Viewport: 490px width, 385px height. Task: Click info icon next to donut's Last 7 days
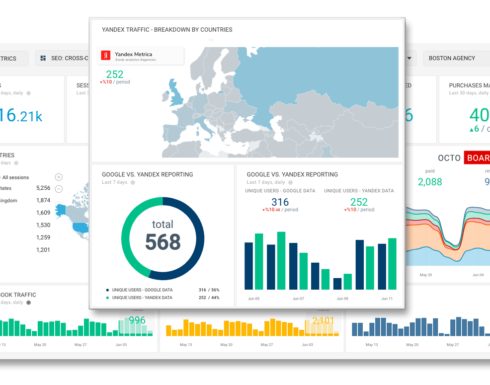(133, 182)
